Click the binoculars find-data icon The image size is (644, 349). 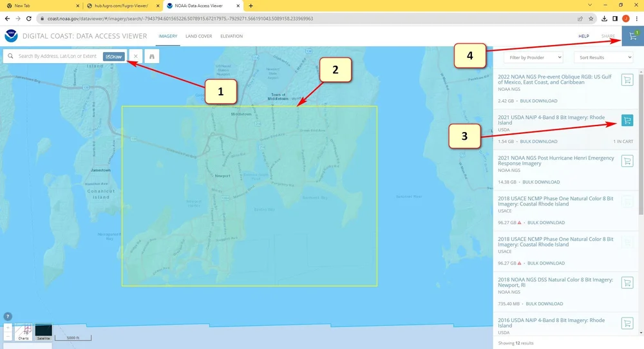tap(152, 56)
